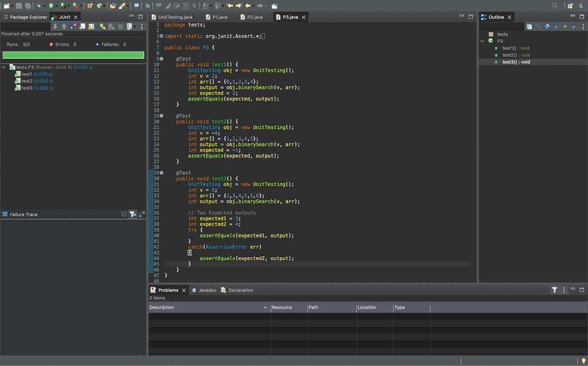Click the Back navigation arrow in toolbar
Screen dimensions: 588x366
[x=248, y=6]
